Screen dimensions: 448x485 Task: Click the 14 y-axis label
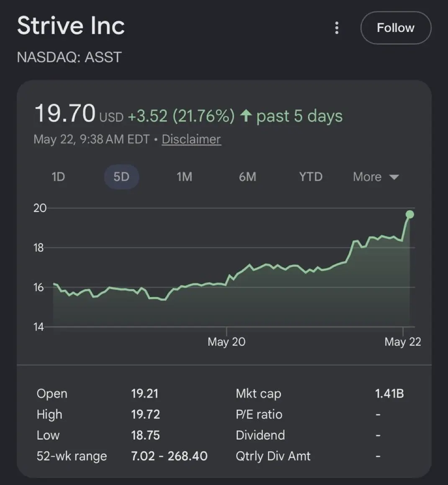coord(39,327)
